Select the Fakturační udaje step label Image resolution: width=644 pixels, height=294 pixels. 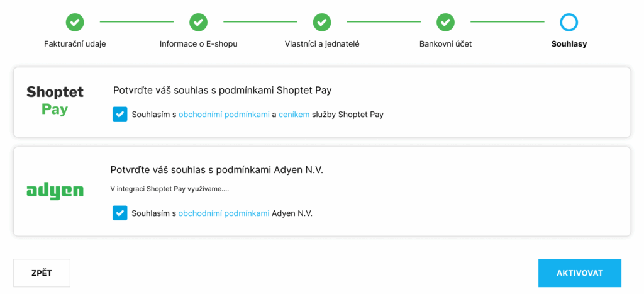(x=75, y=44)
